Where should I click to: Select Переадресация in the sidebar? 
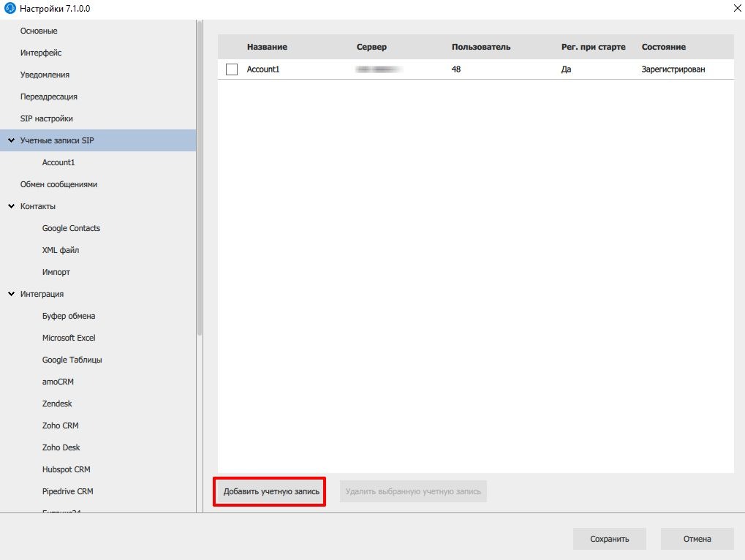click(x=48, y=97)
